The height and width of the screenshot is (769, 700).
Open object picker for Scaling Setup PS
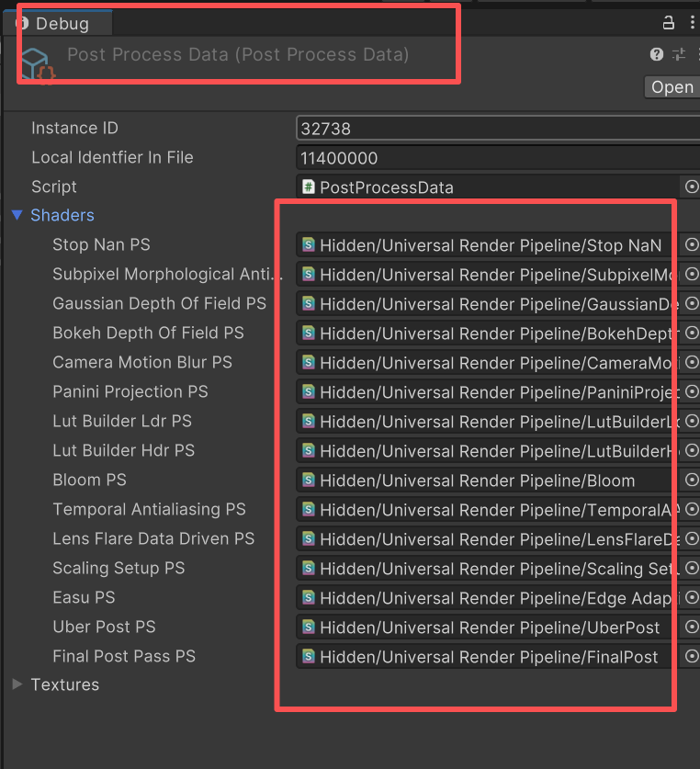pos(691,568)
